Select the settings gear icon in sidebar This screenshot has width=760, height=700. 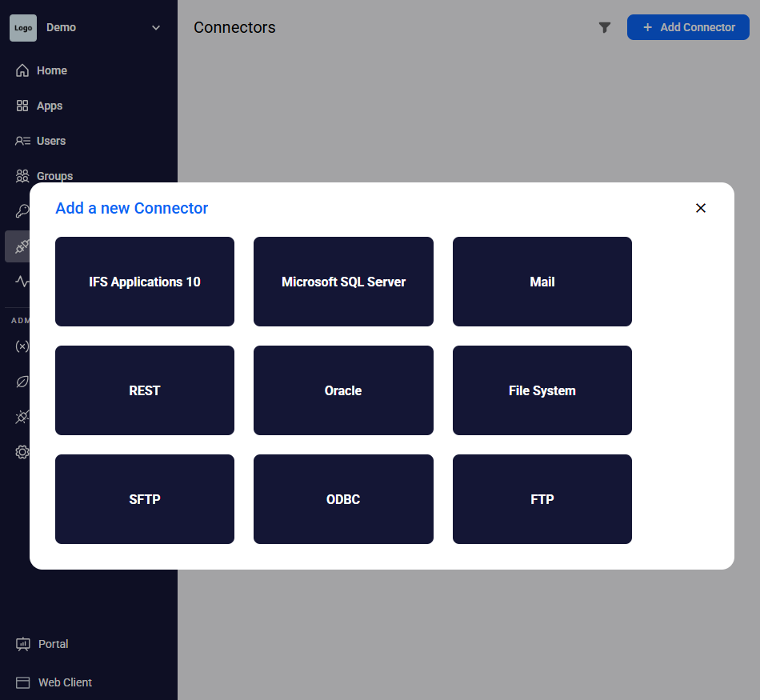22,452
